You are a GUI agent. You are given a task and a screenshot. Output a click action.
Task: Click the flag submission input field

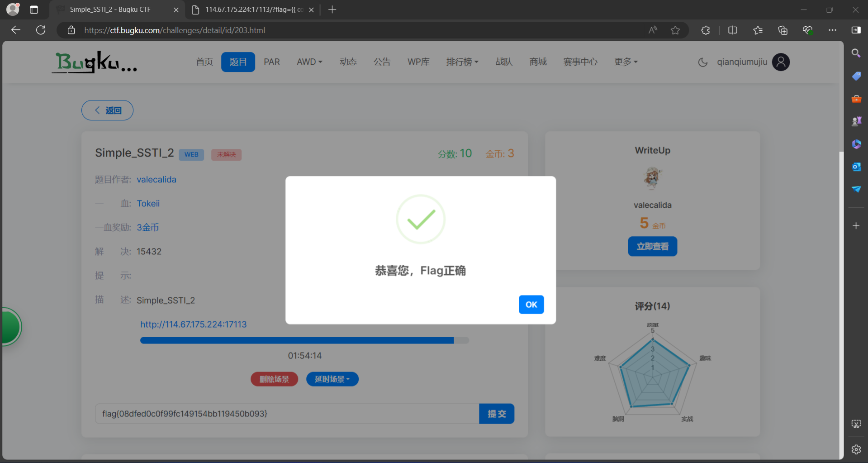click(285, 413)
